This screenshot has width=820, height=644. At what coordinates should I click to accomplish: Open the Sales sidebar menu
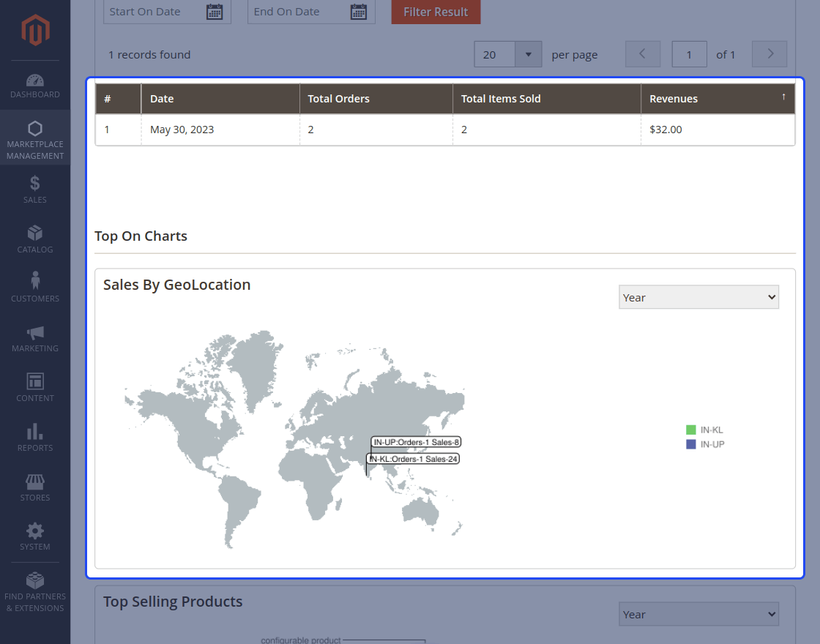click(x=35, y=190)
